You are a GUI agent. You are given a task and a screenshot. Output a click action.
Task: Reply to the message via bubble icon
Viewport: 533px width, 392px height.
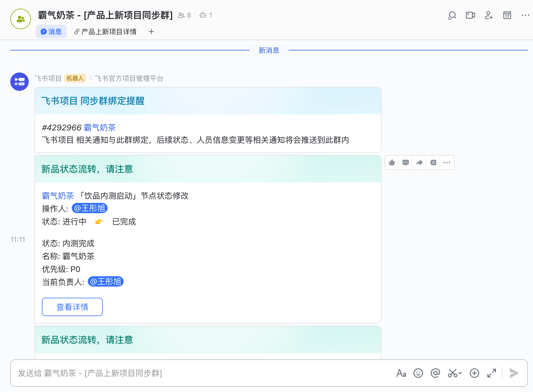(x=406, y=163)
